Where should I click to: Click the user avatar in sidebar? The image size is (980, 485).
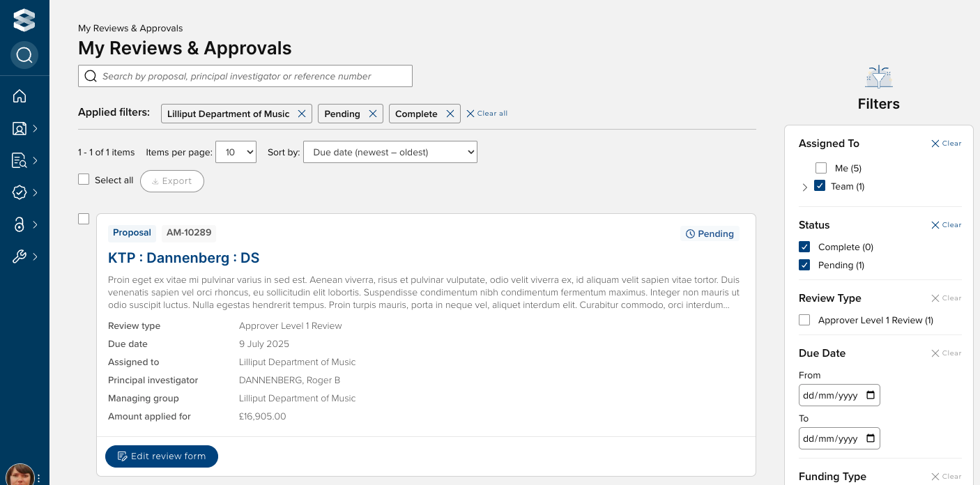20,475
